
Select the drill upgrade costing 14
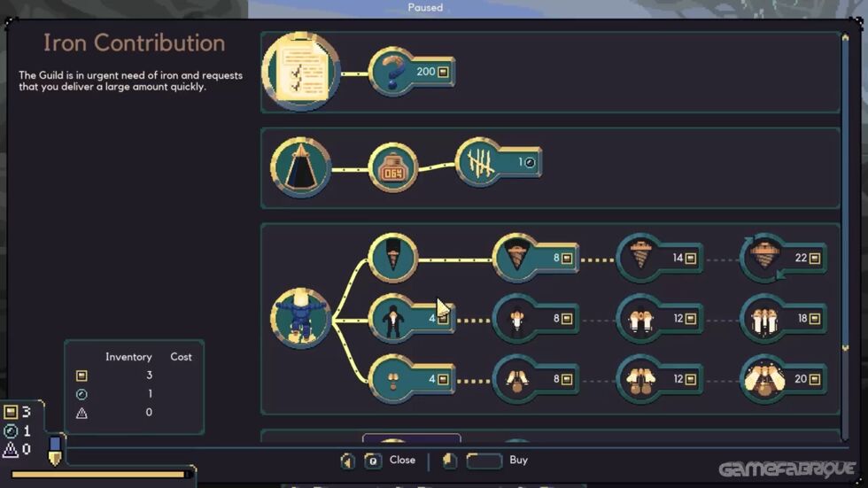click(x=659, y=259)
